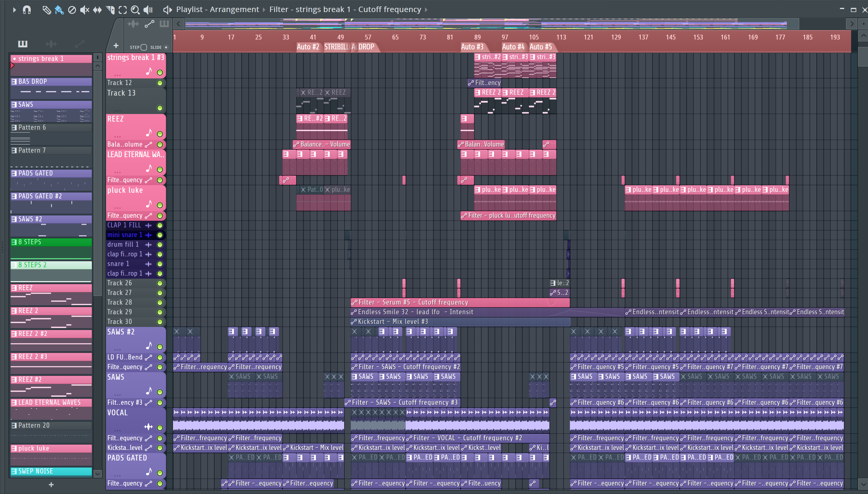Expand arrow after Cutoff frequency breadcrumb

click(x=426, y=10)
